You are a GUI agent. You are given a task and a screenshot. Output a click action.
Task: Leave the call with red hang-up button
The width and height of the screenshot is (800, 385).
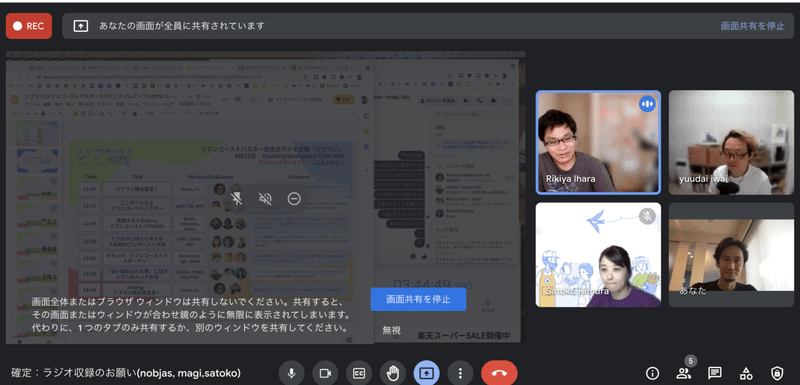point(499,373)
